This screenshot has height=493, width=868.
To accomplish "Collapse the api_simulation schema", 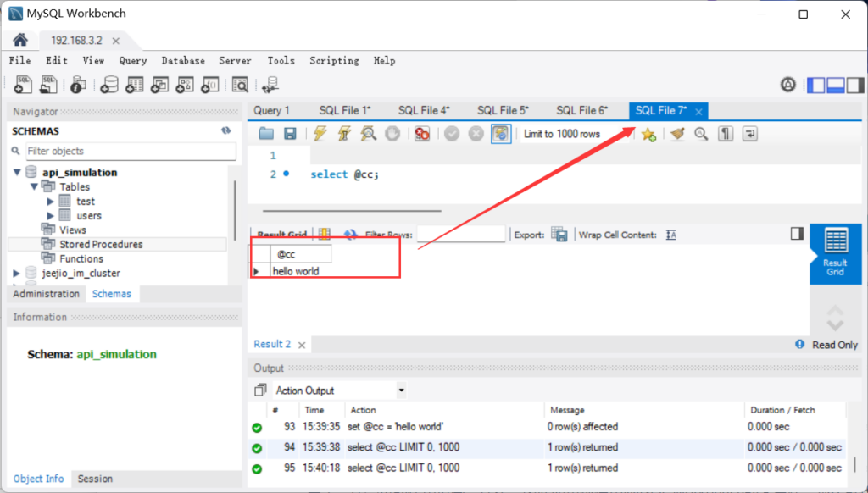I will 17,172.
